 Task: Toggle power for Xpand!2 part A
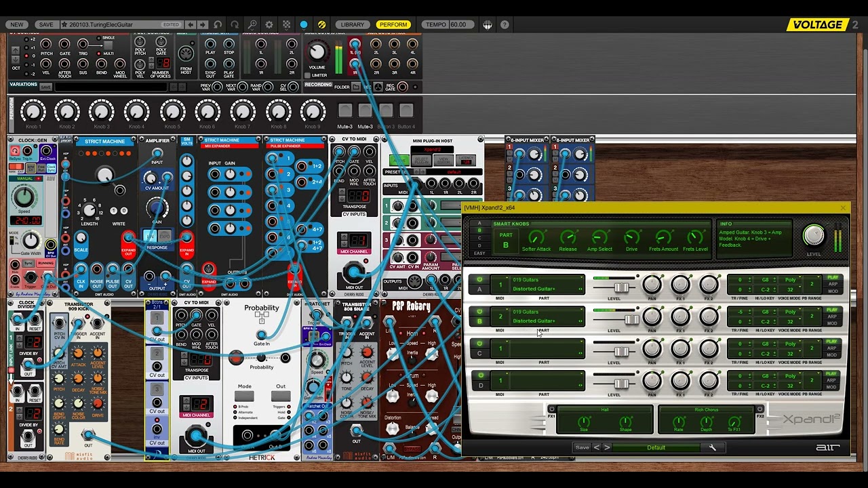[x=479, y=280]
